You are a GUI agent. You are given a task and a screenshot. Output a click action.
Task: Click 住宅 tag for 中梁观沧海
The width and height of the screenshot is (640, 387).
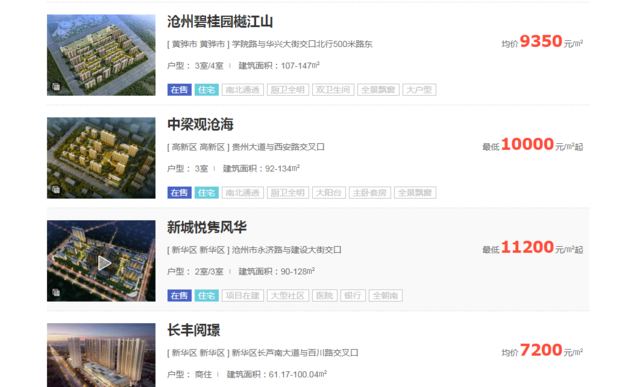click(x=207, y=193)
